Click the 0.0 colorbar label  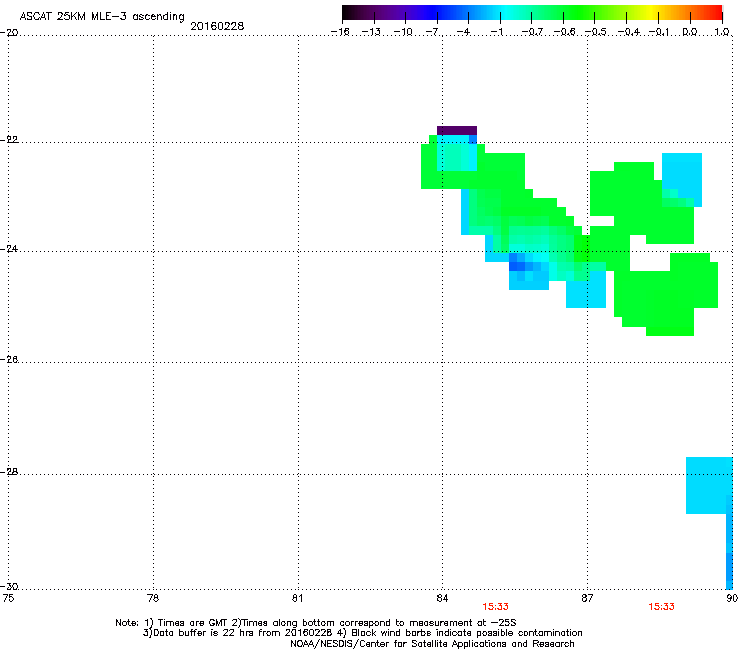tap(690, 32)
